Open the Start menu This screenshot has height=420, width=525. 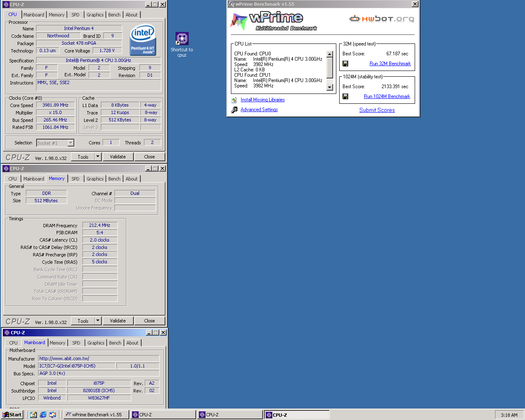point(12,415)
